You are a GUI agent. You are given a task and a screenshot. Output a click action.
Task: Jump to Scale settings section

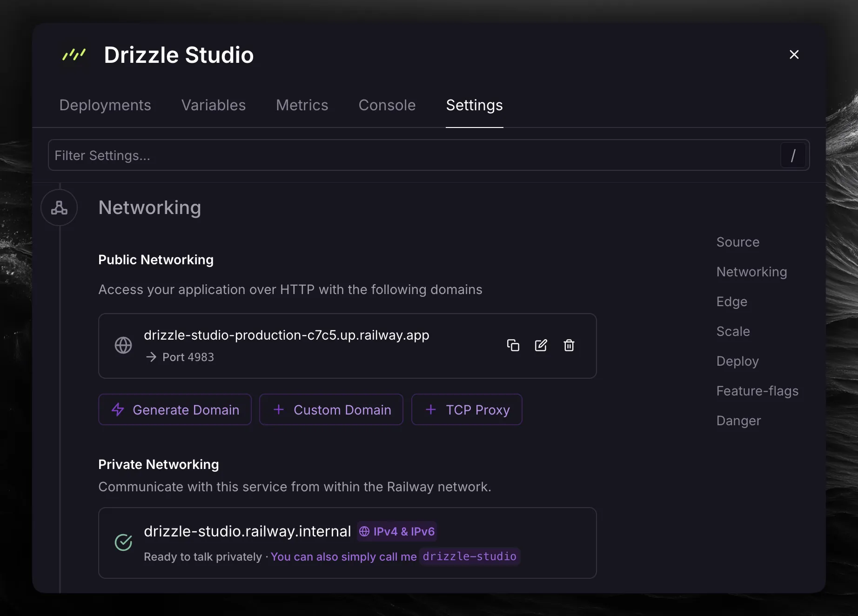[x=733, y=331]
